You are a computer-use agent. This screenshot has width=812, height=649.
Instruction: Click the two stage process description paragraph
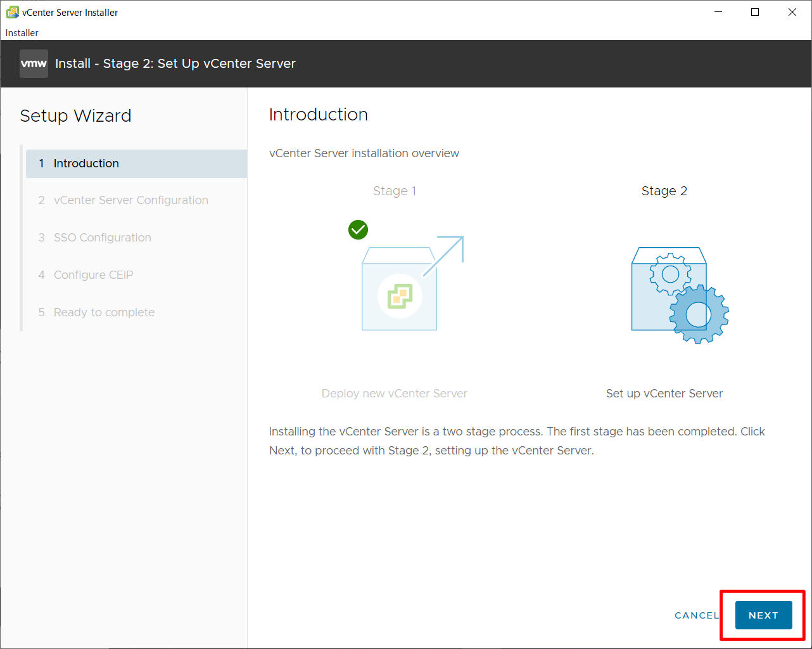pos(517,441)
